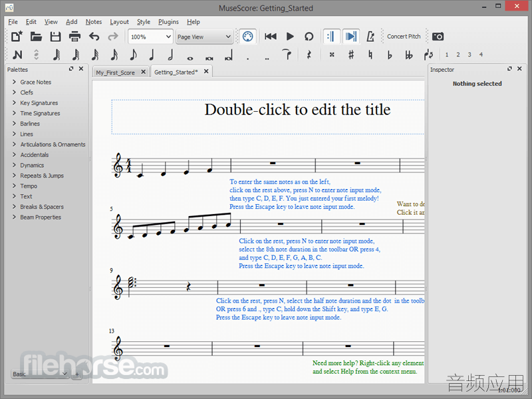Take an image capture with the camera icon
This screenshot has height=399, width=532.
tap(438, 37)
